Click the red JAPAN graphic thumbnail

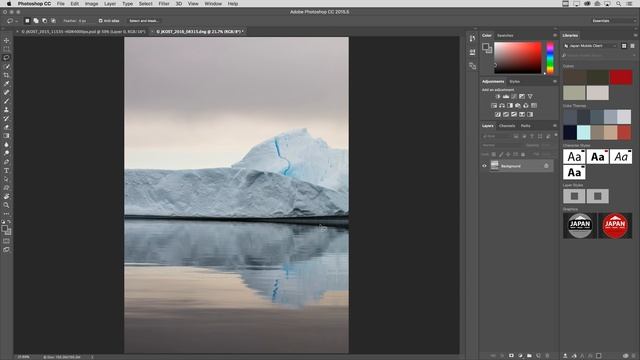point(615,225)
